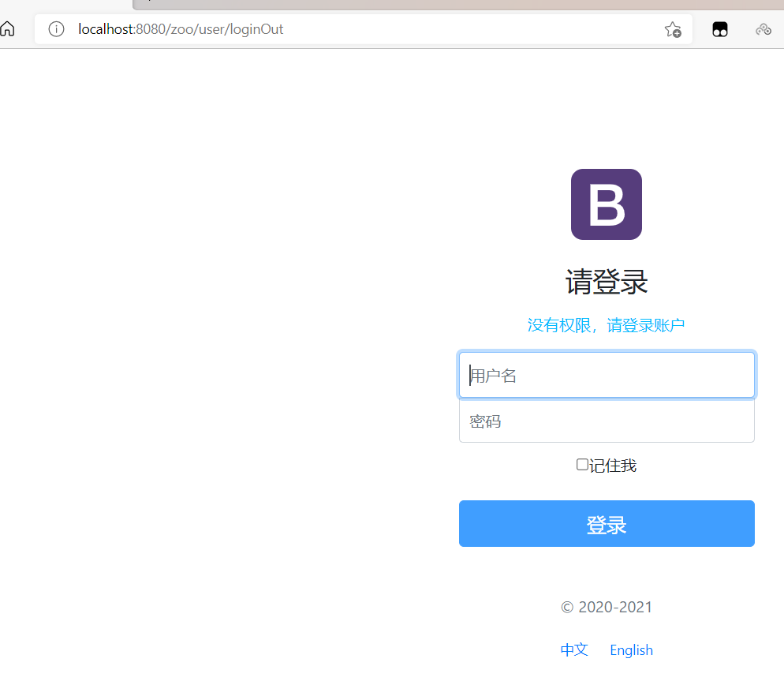The height and width of the screenshot is (696, 784).
Task: Click the 没有权限，请登录账户 message
Action: pos(606,325)
